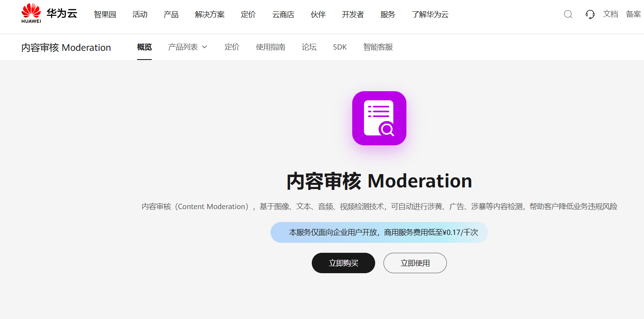Click the 内容审核 Moderation subnav title
Screen dimensions: 644x319
click(66, 47)
